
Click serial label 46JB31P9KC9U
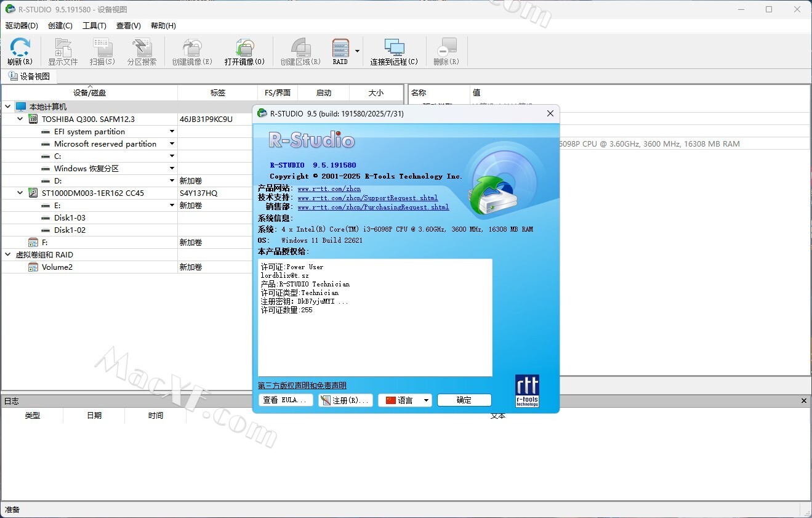[x=206, y=119]
